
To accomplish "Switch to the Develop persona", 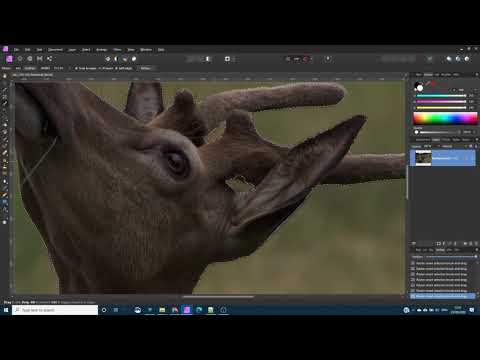I will (30, 59).
